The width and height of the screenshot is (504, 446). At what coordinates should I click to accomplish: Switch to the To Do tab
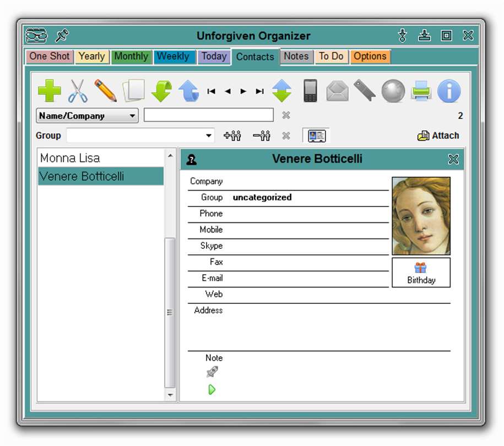pyautogui.click(x=332, y=57)
